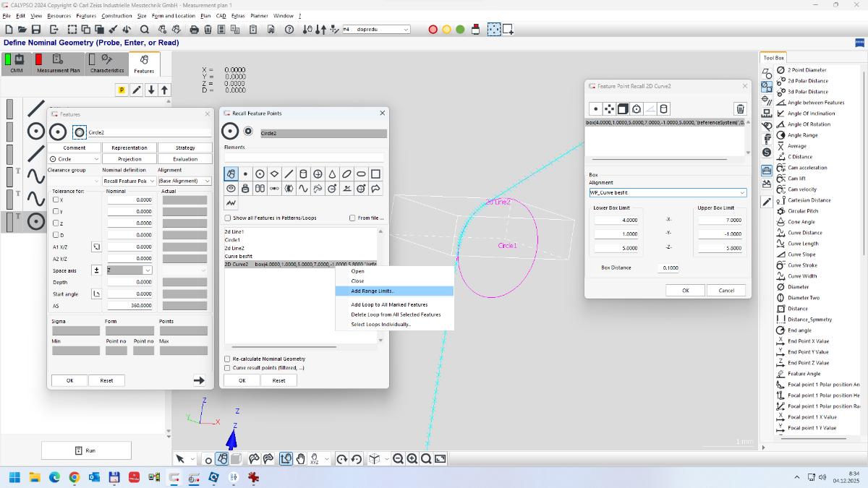868x488 pixels.
Task: Select the cylinder feature icon in Elements grid
Action: point(303,174)
